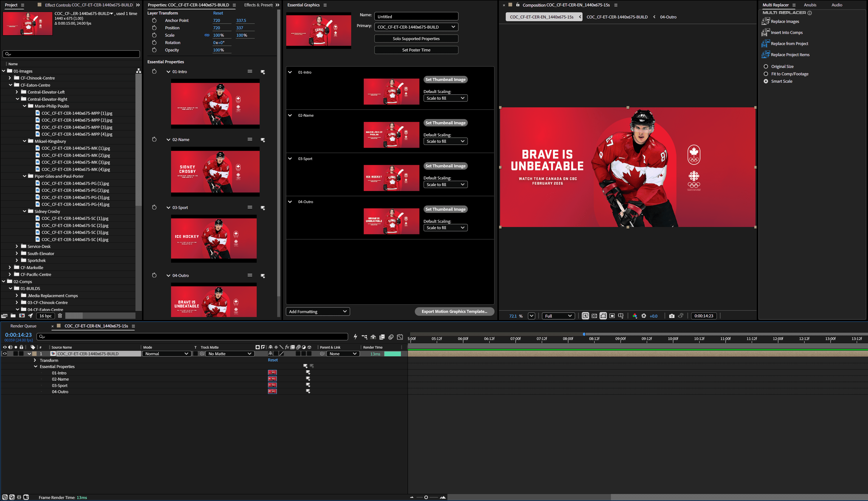Select the Smart Scale radio button
Viewport: 868px width, 501px height.
click(x=766, y=81)
